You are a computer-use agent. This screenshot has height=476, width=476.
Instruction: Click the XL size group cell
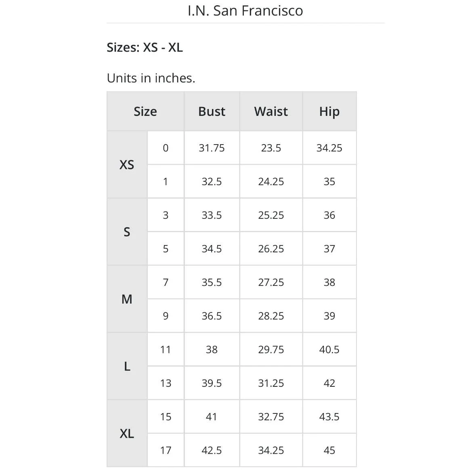tap(127, 434)
